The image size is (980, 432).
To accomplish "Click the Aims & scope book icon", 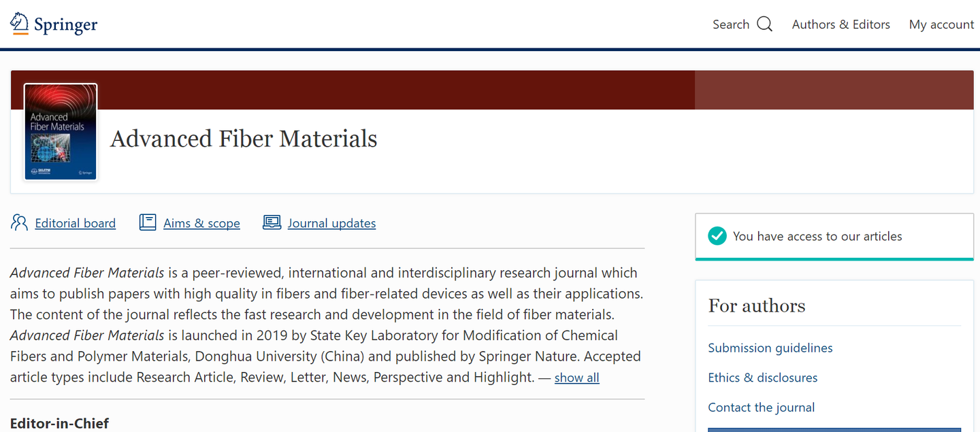I will (148, 222).
